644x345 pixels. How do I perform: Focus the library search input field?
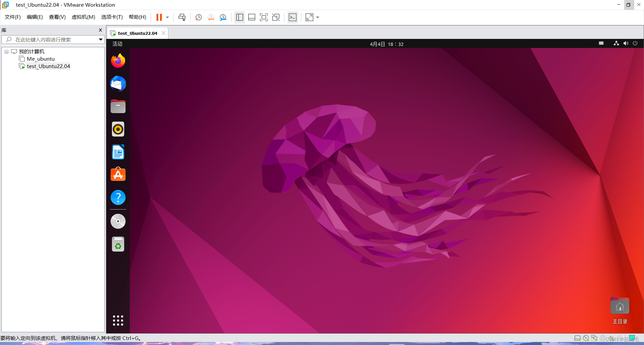50,40
